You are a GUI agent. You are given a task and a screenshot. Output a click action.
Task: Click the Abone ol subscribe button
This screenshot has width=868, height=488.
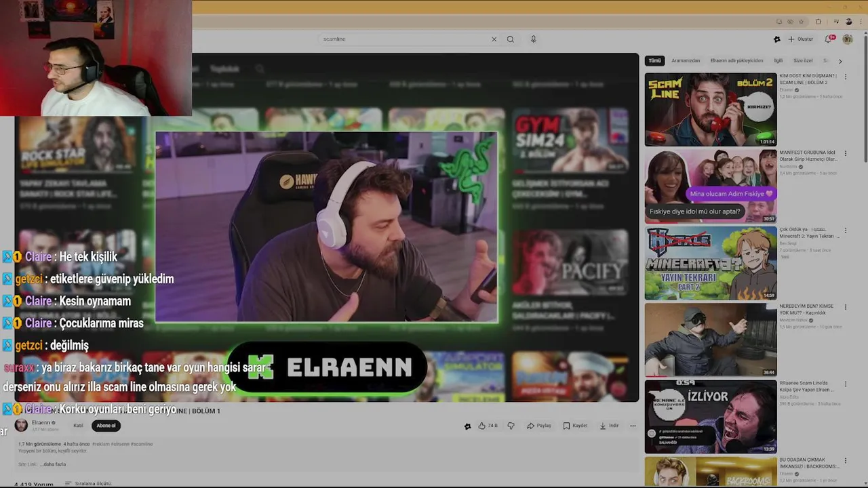tap(106, 426)
